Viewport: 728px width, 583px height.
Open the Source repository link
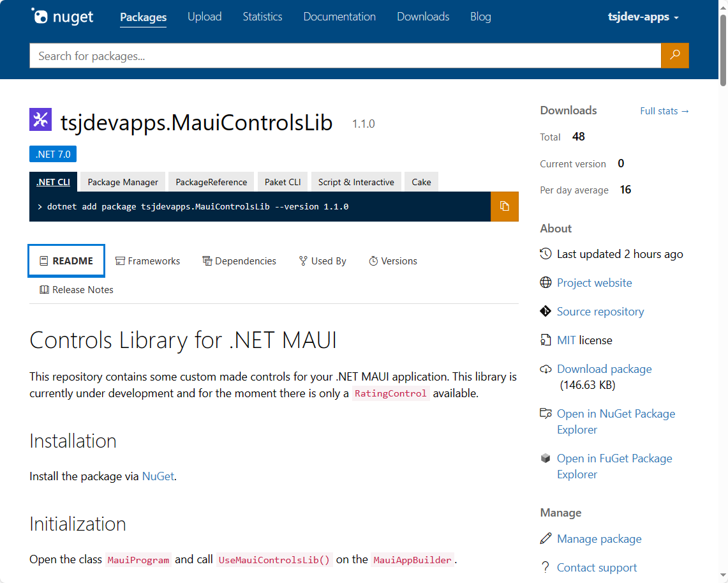[x=600, y=312]
